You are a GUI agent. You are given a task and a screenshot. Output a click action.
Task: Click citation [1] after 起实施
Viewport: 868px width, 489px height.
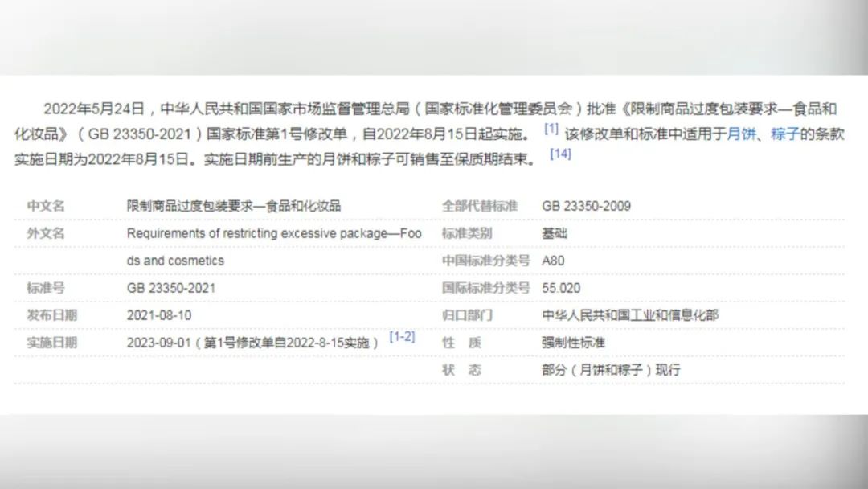click(x=551, y=129)
